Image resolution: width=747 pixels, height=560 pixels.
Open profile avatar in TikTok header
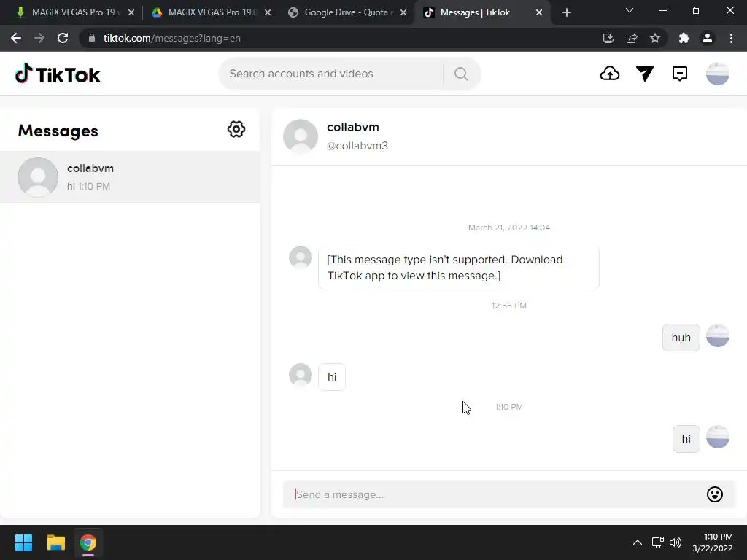(718, 74)
